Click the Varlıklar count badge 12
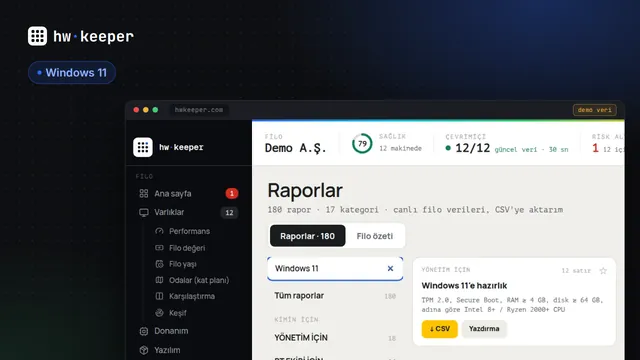Screen dimensions: 640x360 229,213
